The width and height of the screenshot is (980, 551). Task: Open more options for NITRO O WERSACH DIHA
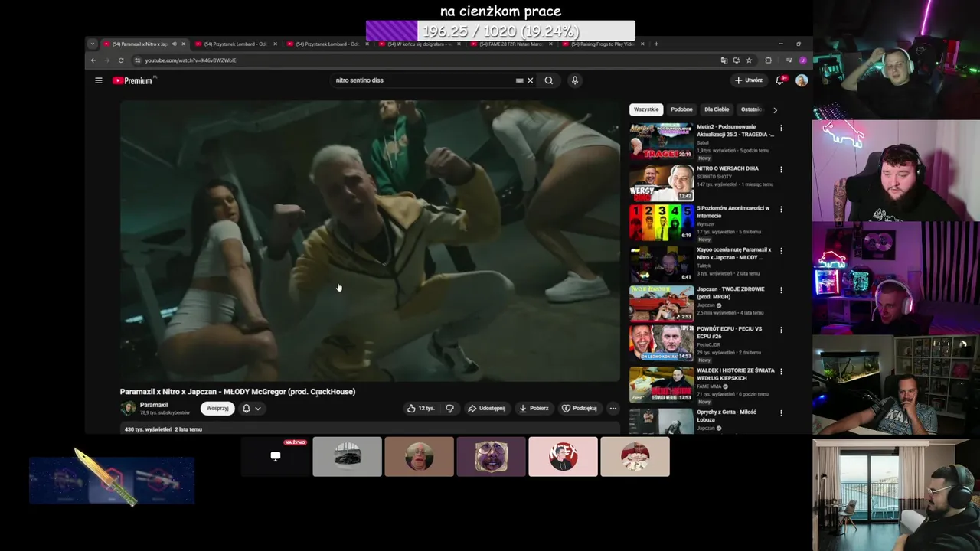pos(781,169)
